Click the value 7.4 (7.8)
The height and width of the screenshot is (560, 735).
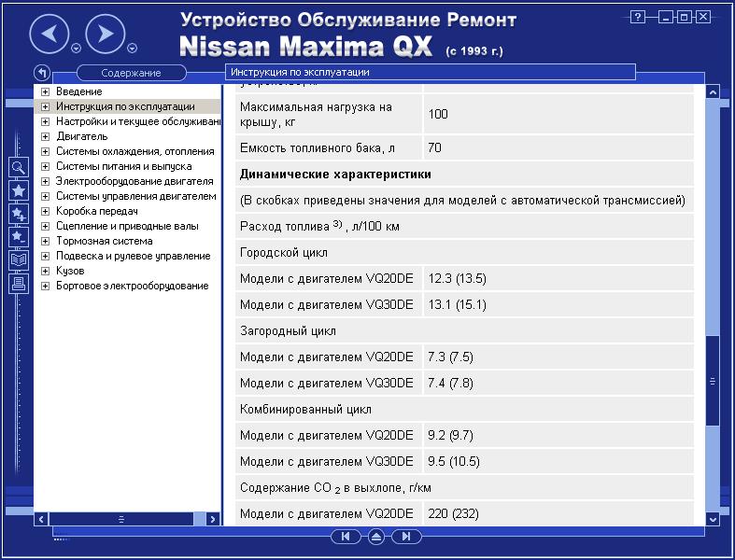[x=450, y=384]
